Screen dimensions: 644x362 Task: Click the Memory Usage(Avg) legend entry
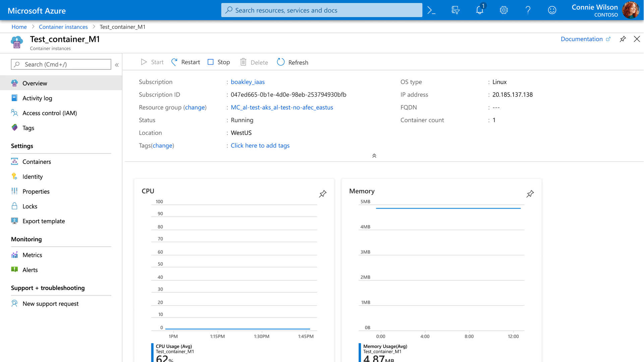pos(385,346)
